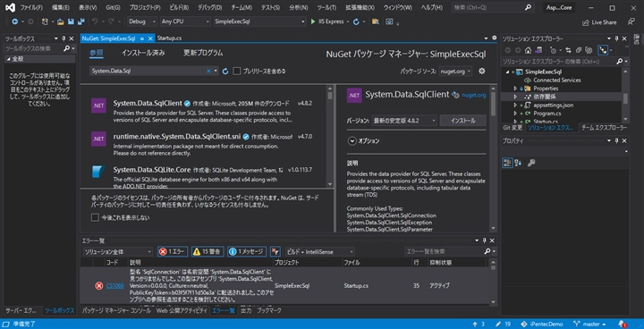Click the Solution Explorer search field

coord(558,62)
